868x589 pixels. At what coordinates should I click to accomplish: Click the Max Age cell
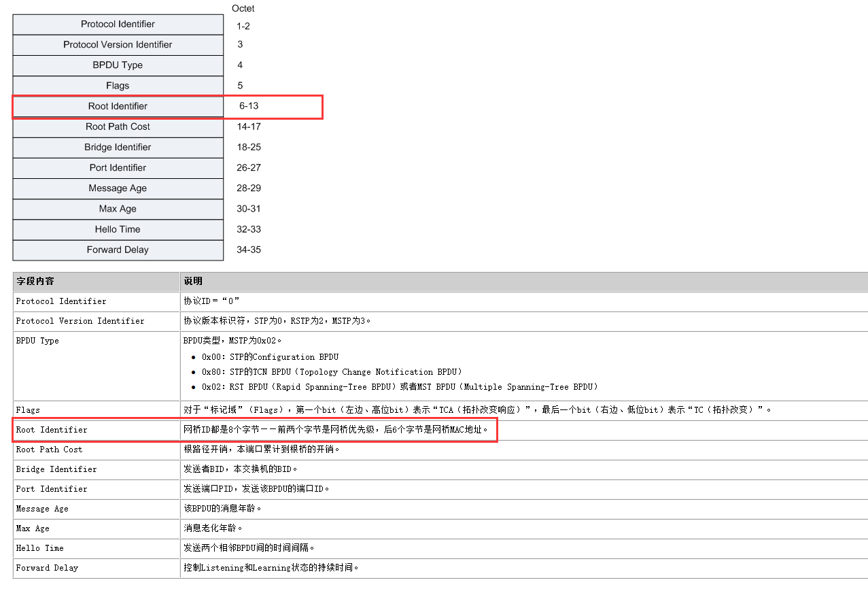[x=117, y=209]
